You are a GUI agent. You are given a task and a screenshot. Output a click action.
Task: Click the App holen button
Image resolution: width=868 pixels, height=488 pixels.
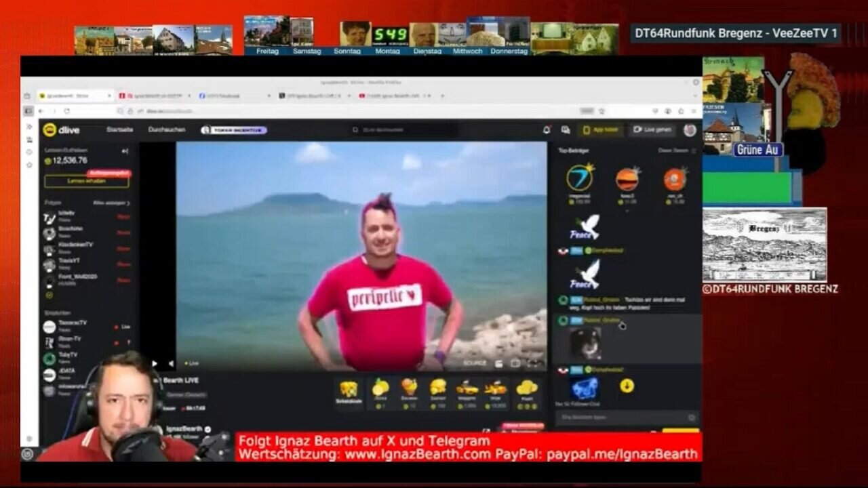pos(599,129)
